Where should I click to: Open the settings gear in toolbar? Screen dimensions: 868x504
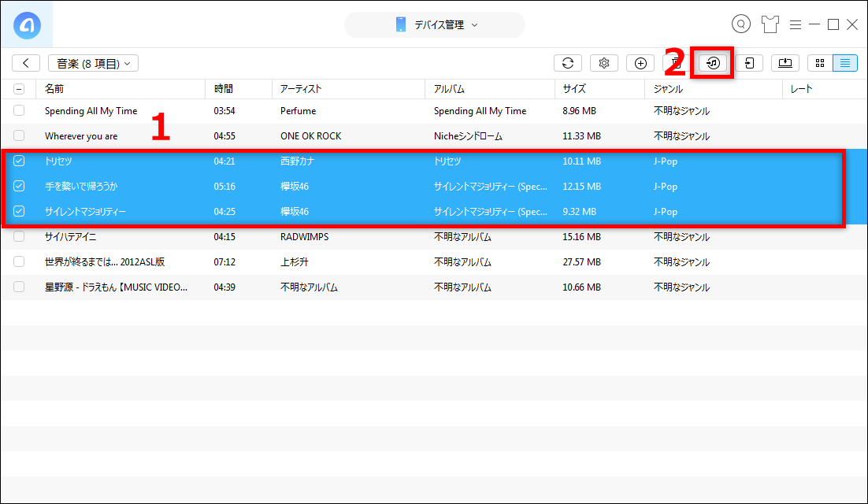pyautogui.click(x=604, y=63)
